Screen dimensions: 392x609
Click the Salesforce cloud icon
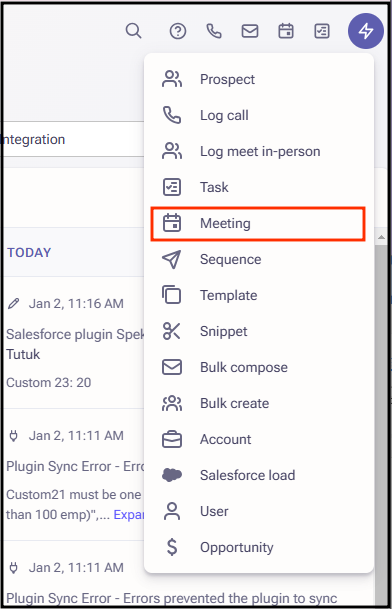click(x=172, y=475)
